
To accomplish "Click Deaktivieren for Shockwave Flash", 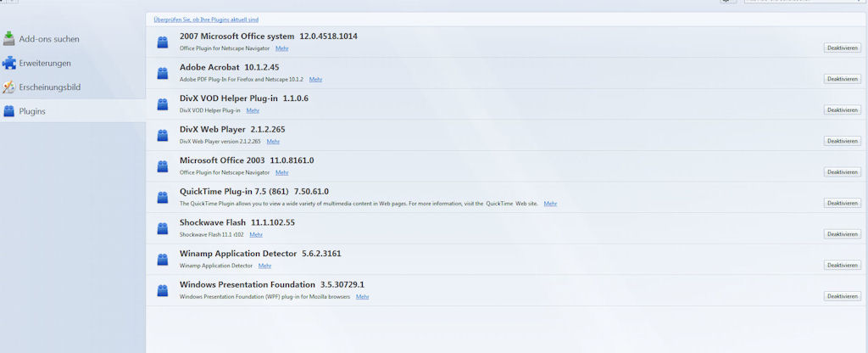I will tap(842, 234).
